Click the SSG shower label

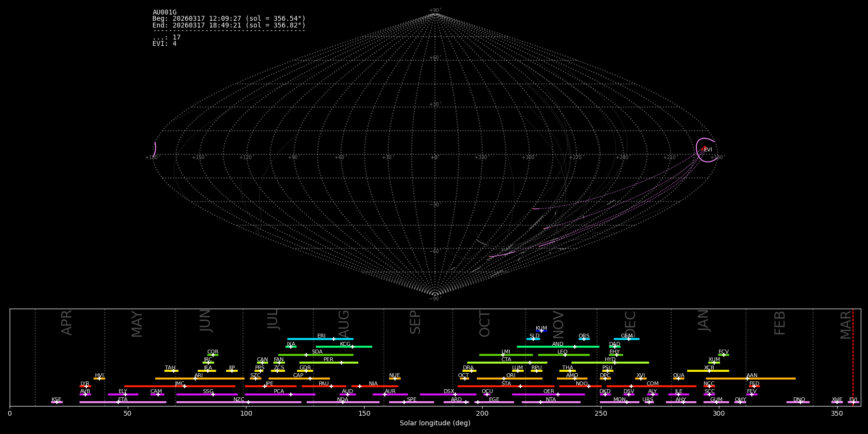pos(208,392)
